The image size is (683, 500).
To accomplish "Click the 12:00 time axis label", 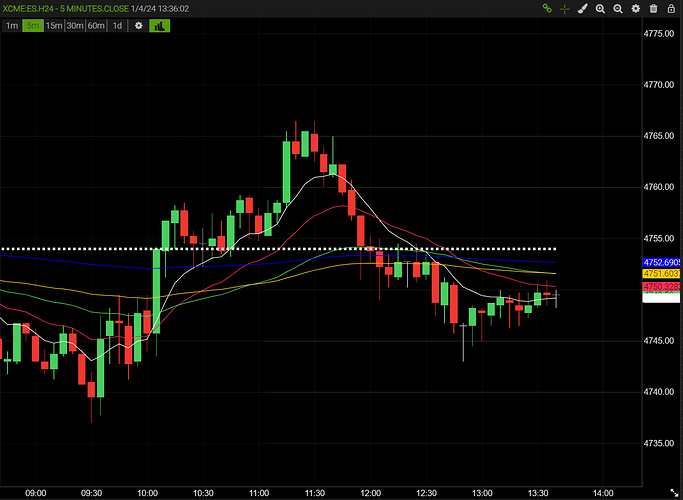I will (370, 493).
